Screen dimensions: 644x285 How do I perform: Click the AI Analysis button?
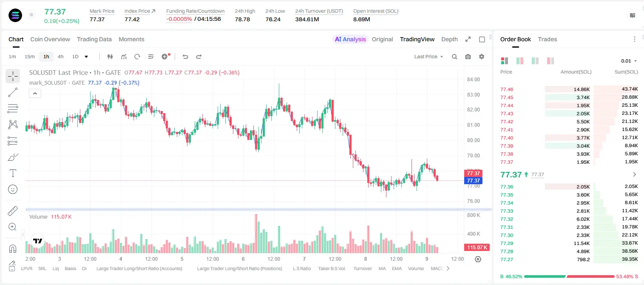350,39
